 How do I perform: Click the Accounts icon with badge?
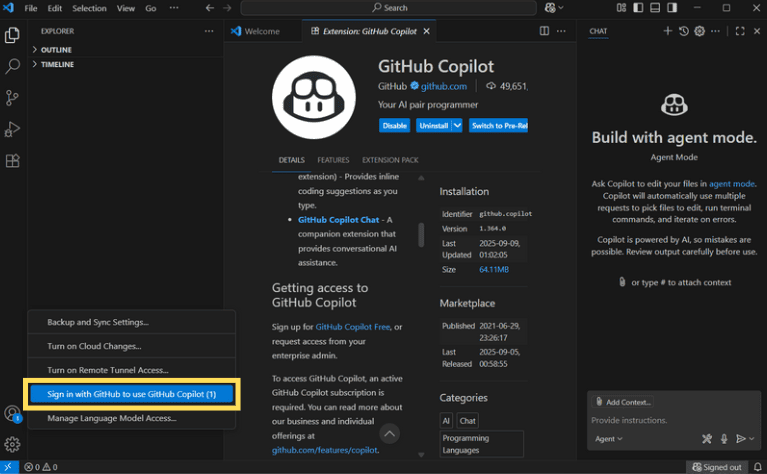(x=12, y=414)
